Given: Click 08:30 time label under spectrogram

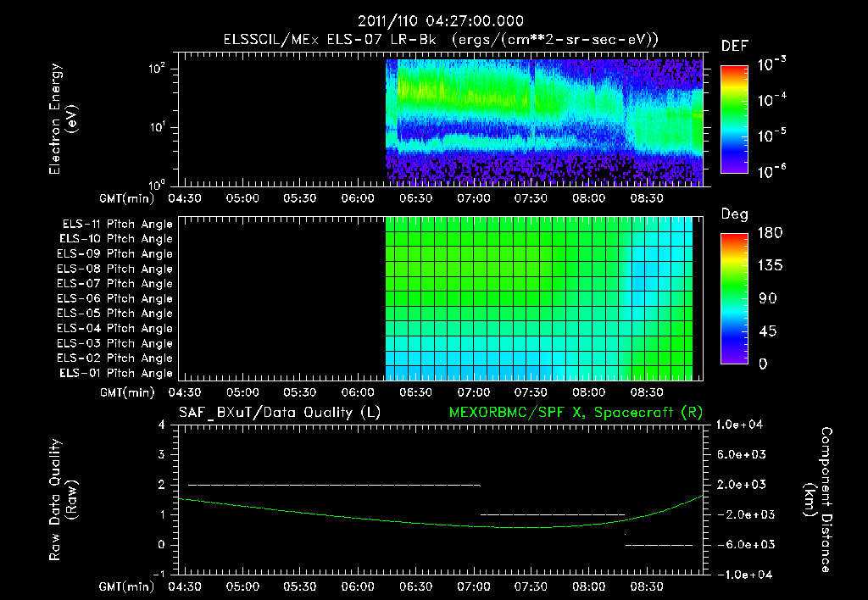Looking at the screenshot, I should tap(647, 198).
